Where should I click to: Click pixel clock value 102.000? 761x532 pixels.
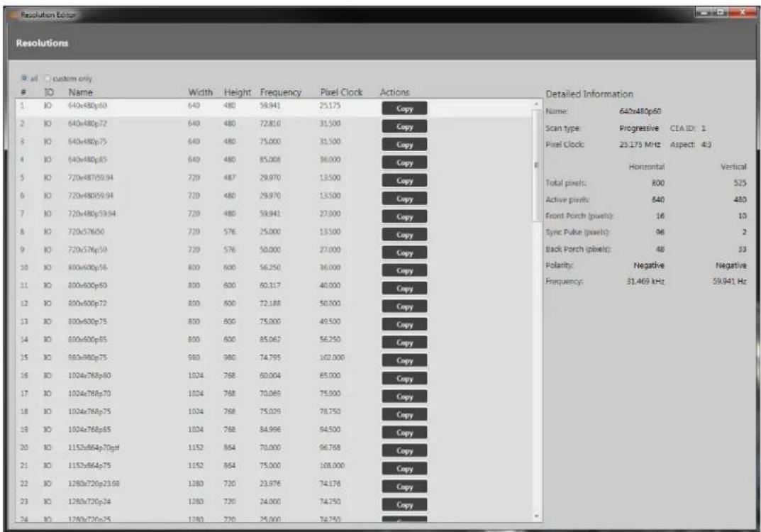[332, 358]
